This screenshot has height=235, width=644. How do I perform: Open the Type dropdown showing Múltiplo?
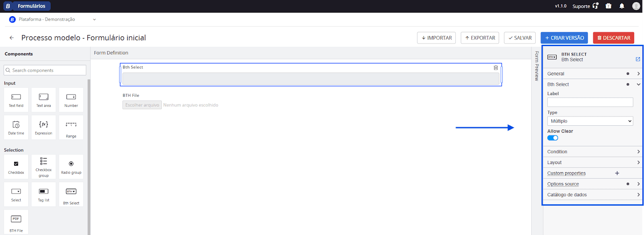(x=590, y=121)
